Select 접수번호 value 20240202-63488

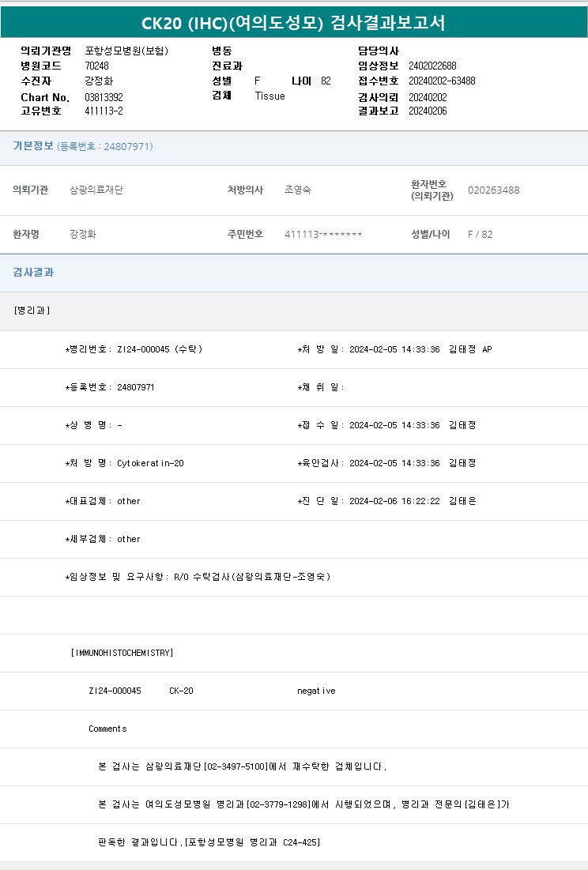pyautogui.click(x=442, y=81)
